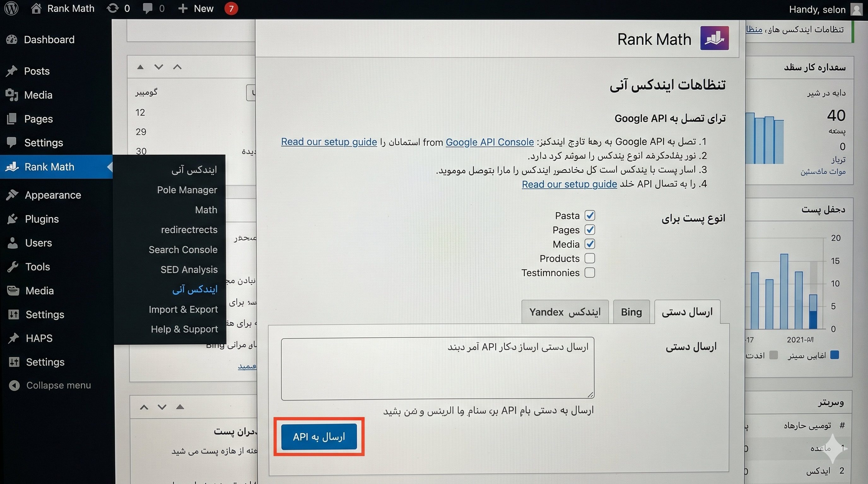Uncheck the Media post type checkbox

(590, 244)
